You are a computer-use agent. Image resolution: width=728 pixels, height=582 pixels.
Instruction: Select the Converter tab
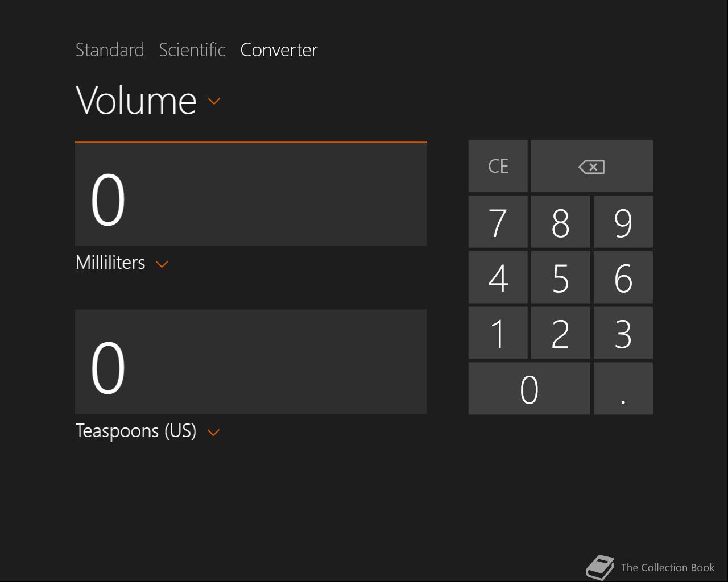[279, 50]
